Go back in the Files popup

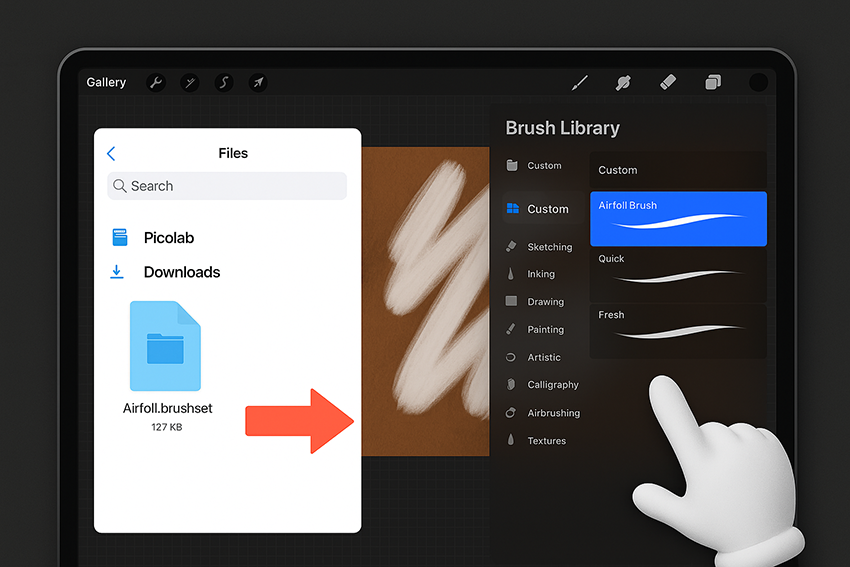pyautogui.click(x=111, y=153)
